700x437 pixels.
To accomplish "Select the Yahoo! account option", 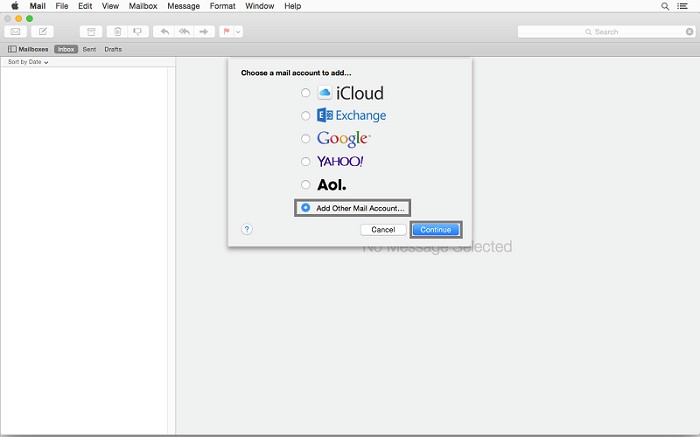I will (x=305, y=161).
